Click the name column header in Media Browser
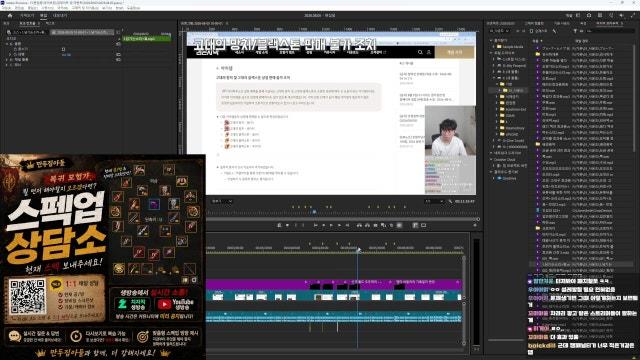This screenshot has width=640, height=360. pos(536,41)
